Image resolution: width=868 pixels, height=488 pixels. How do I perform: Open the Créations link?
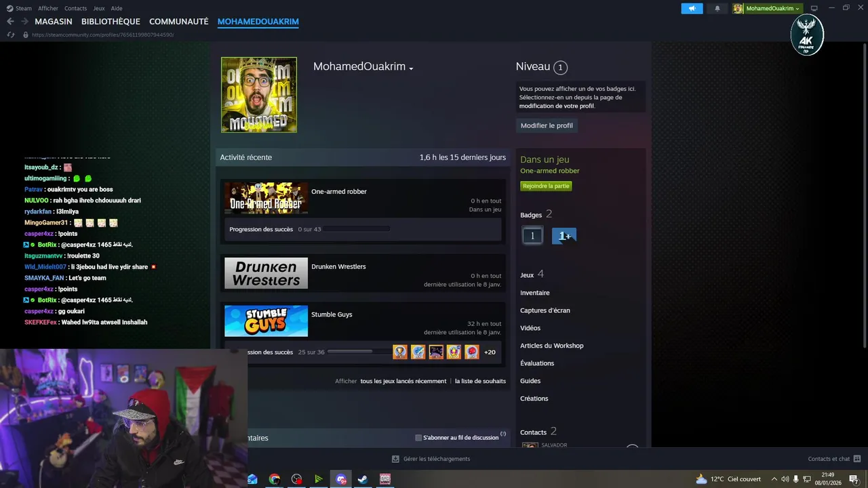[534, 399]
